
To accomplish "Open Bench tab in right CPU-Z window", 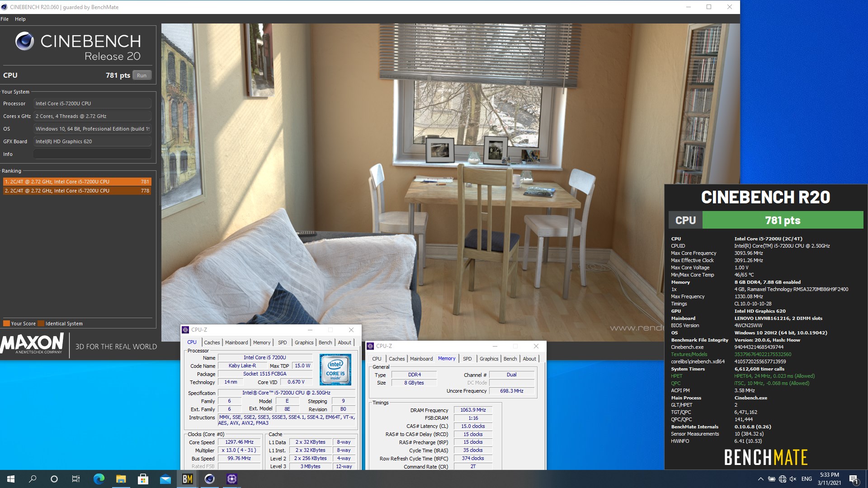I will click(510, 359).
